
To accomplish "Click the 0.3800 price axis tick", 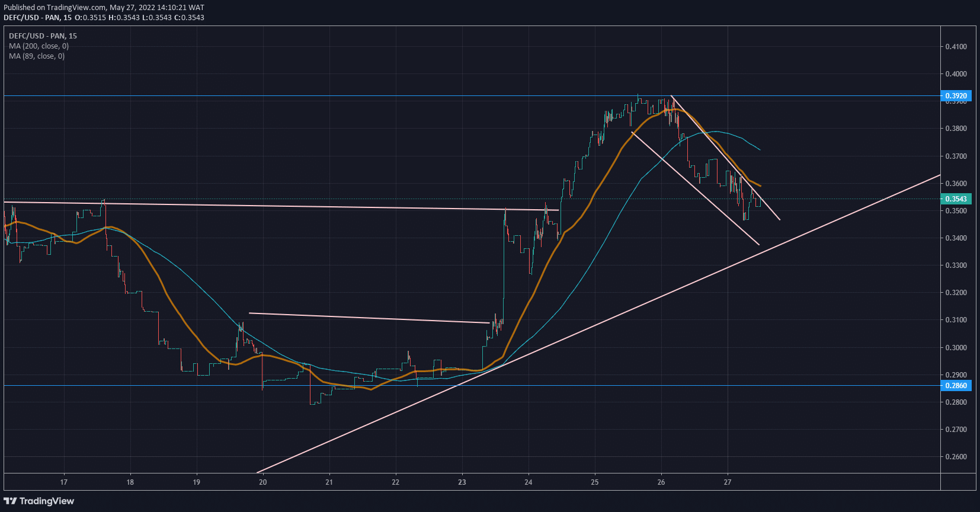I will pos(956,129).
